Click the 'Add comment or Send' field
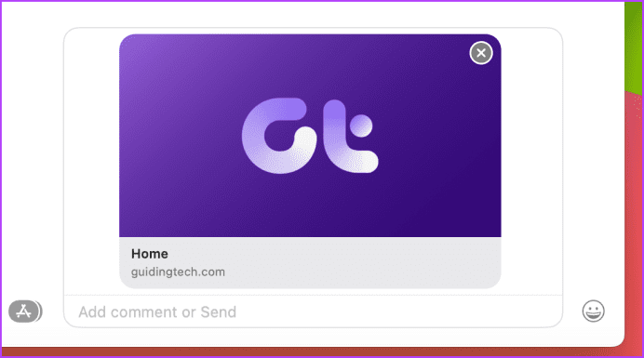Screen dimensions: 644x358 click(x=313, y=312)
